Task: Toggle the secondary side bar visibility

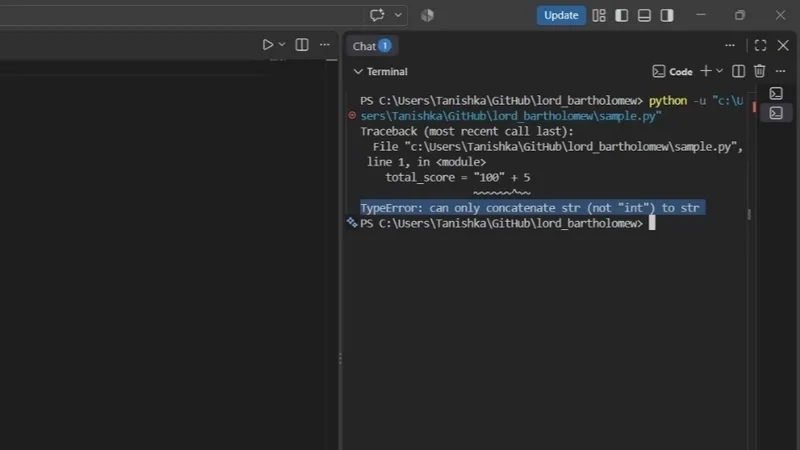Action: [x=666, y=16]
